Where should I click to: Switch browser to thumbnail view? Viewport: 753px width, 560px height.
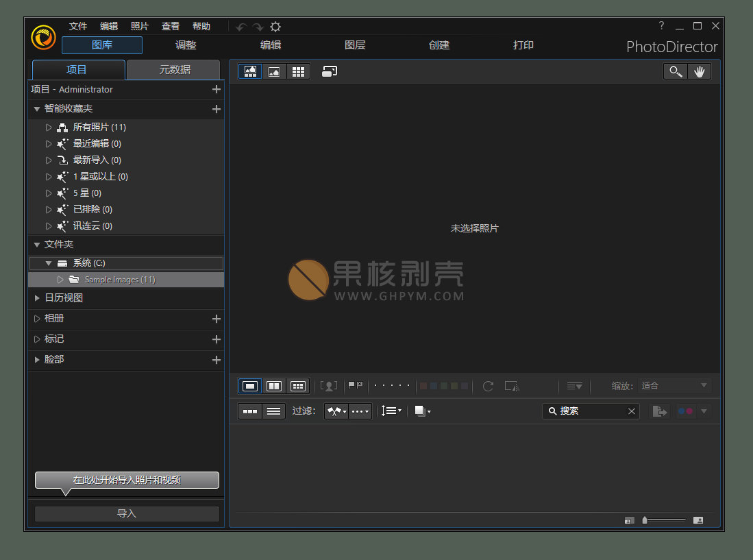[x=250, y=411]
